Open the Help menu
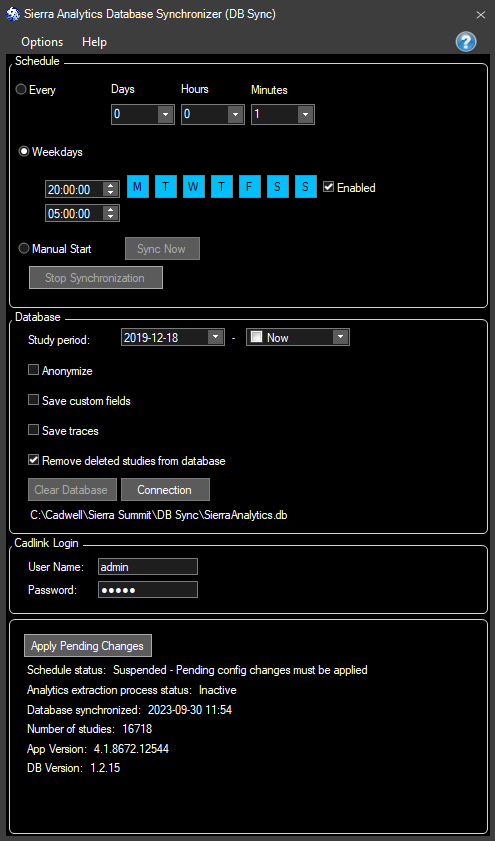 [x=94, y=42]
